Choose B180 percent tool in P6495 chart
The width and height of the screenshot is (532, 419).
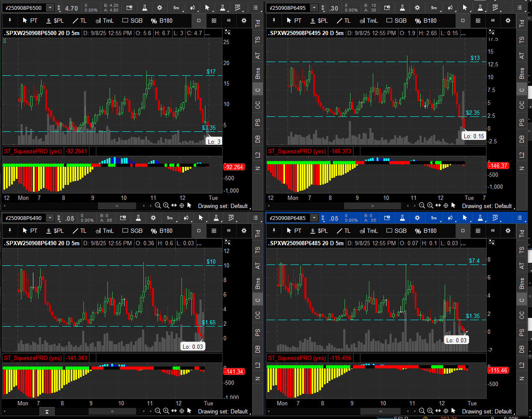426,21
